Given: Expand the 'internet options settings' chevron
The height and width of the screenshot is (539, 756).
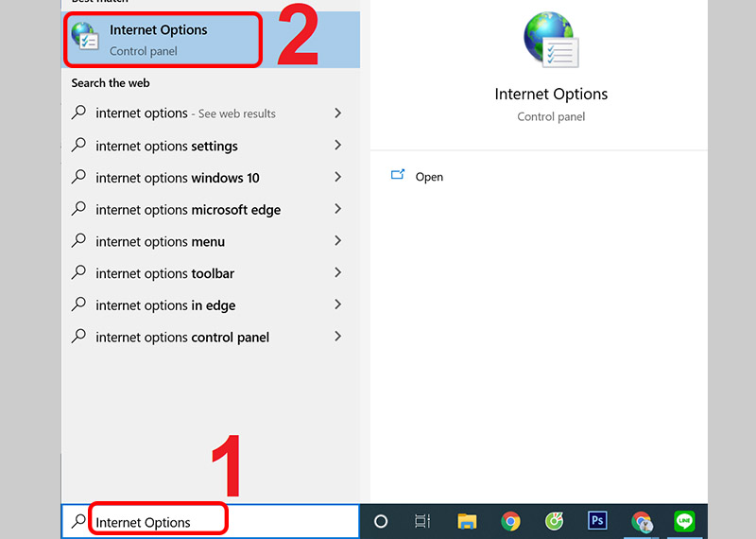Looking at the screenshot, I should [338, 146].
